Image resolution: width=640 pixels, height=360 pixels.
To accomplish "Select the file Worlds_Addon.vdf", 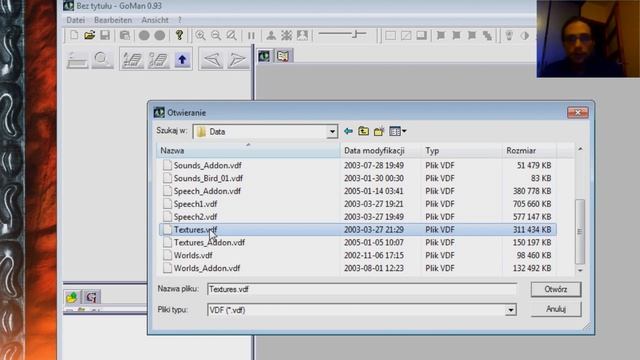I will [207, 268].
